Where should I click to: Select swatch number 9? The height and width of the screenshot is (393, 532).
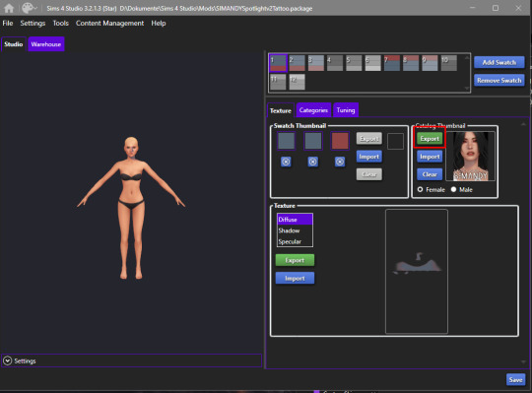pos(430,63)
